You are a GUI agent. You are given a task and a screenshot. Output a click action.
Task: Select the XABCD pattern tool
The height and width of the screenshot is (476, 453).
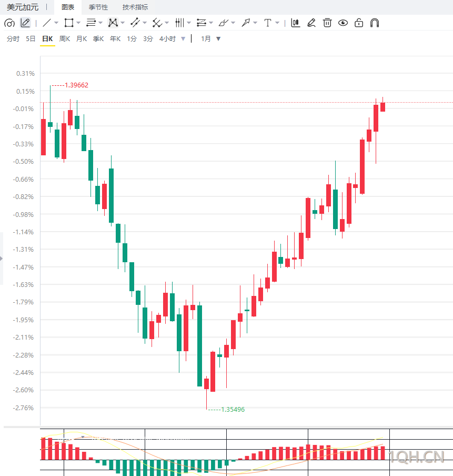click(113, 23)
